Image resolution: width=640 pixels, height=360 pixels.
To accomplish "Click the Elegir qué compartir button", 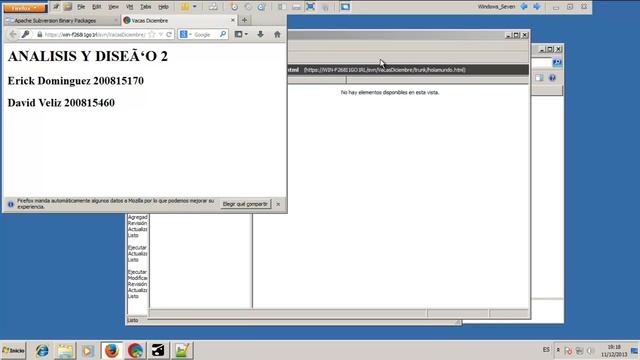I will pos(245,204).
